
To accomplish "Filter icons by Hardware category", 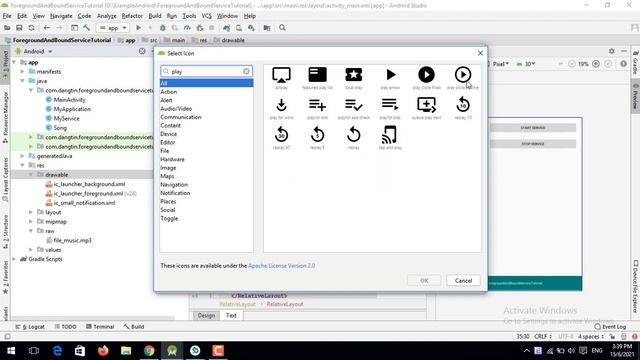I will point(172,159).
